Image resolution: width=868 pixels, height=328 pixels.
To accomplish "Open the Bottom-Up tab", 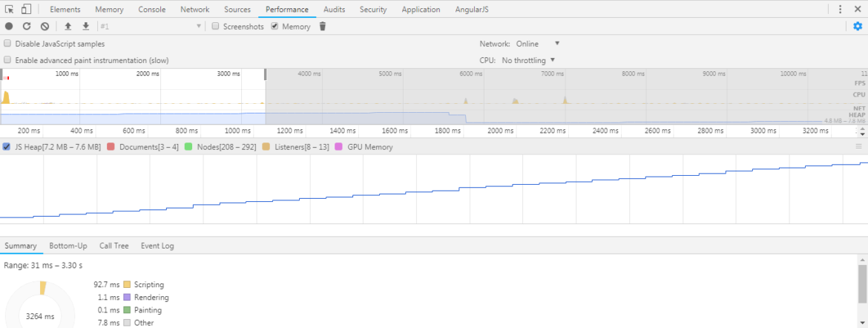I will [68, 246].
